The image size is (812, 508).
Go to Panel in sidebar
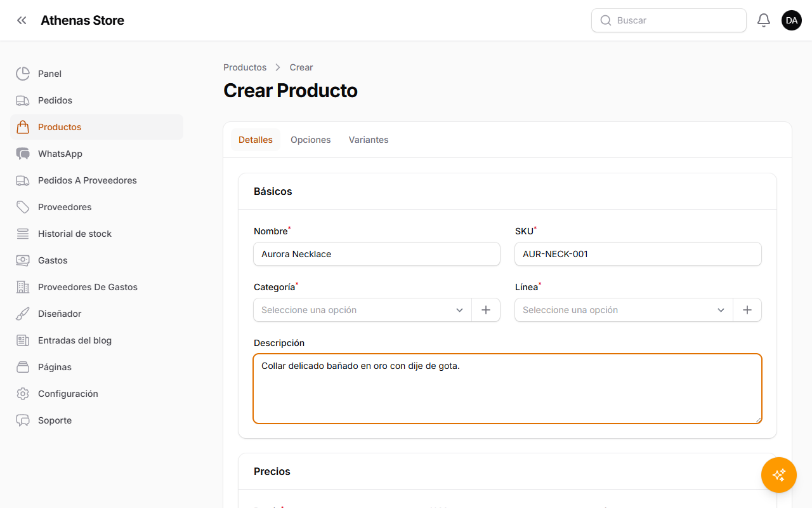click(x=96, y=74)
